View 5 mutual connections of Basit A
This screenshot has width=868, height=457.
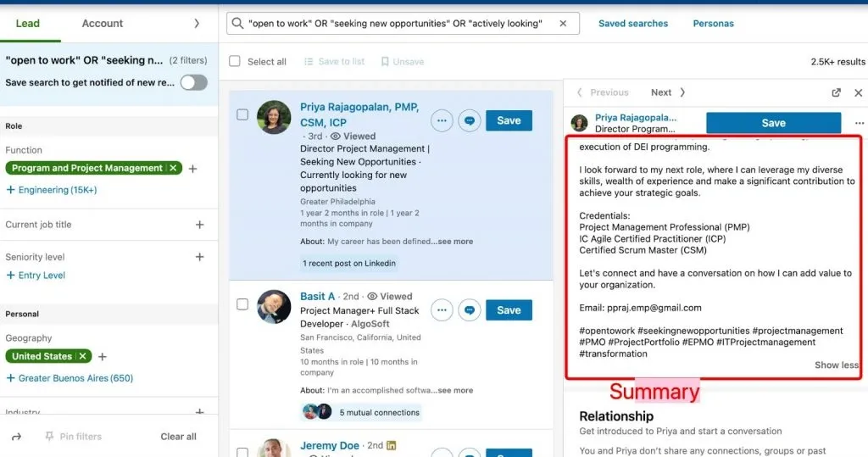[361, 412]
